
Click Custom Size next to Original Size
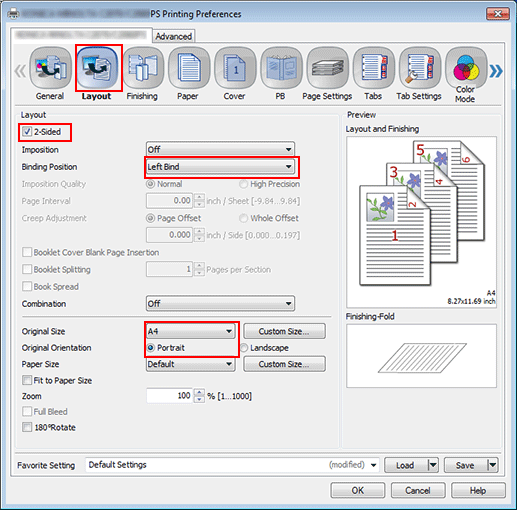pos(284,331)
